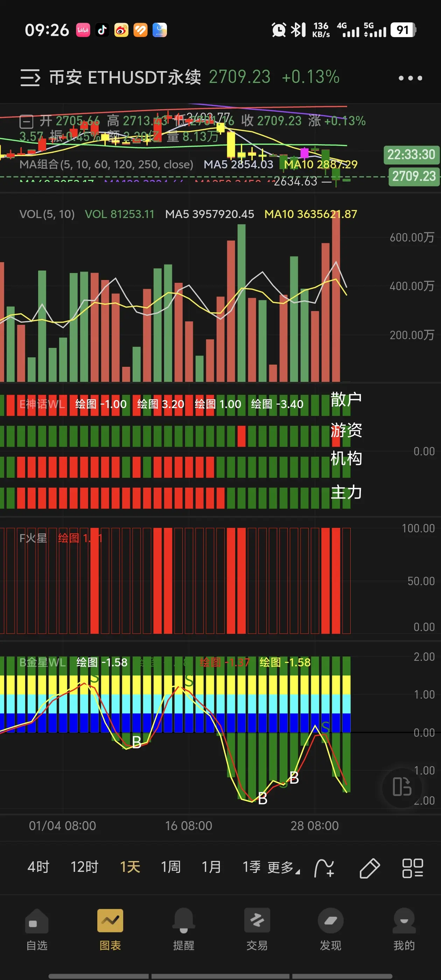Collapse the candle info panel minus box
The width and height of the screenshot is (441, 980).
coord(26,122)
